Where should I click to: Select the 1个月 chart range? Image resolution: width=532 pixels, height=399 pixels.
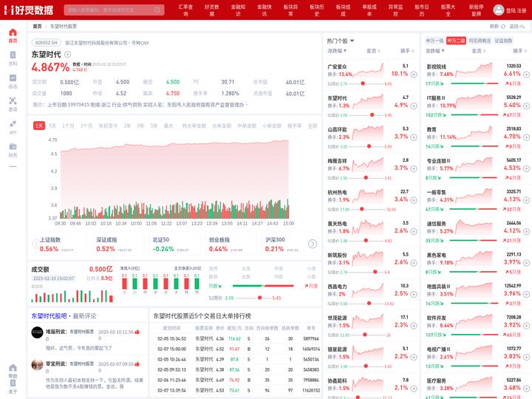point(68,126)
